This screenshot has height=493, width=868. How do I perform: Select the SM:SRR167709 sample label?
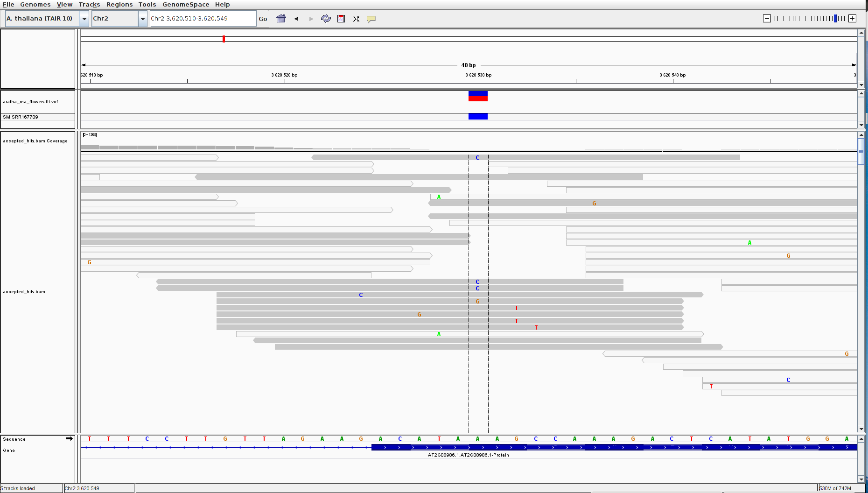click(x=21, y=117)
